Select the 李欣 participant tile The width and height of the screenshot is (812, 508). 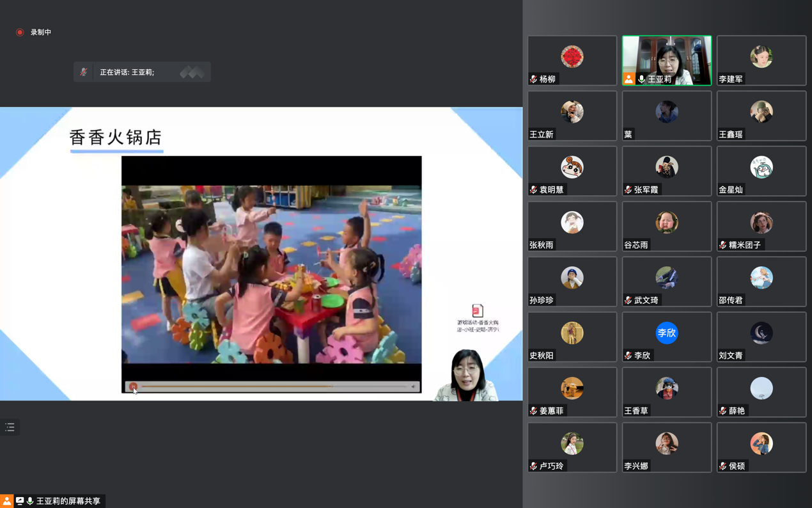pyautogui.click(x=666, y=337)
